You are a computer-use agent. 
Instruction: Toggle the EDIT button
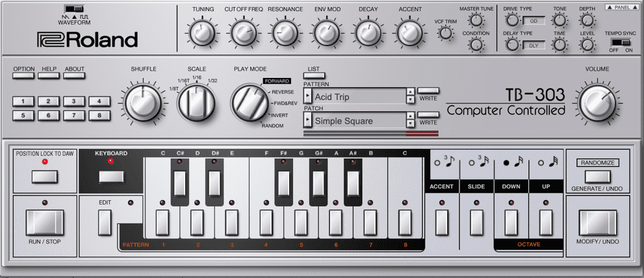[x=105, y=223]
